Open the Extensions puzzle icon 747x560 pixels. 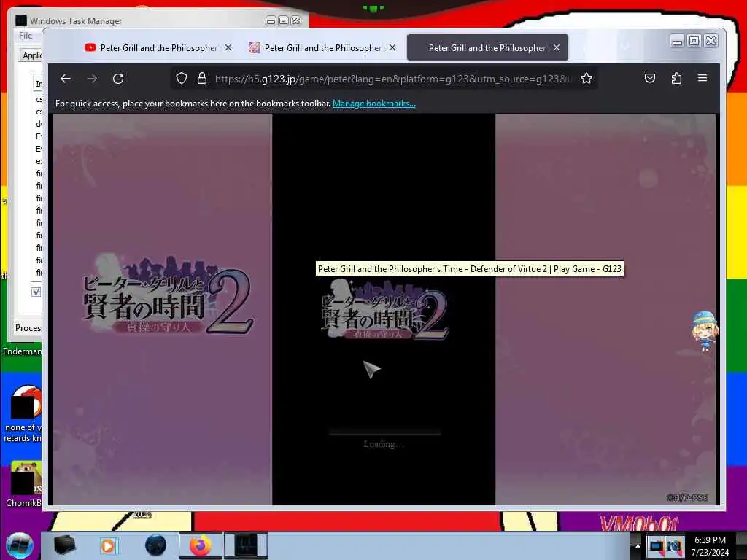(676, 78)
